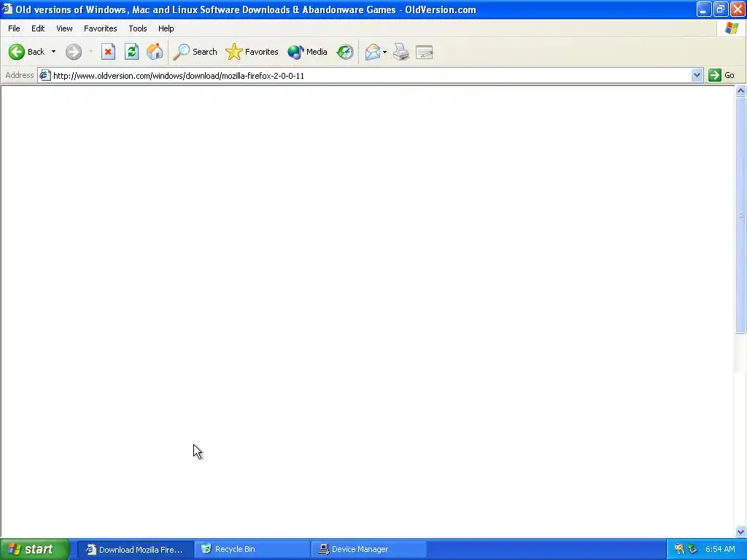Click the second system tray icon
This screenshot has width=747, height=560.
(693, 549)
